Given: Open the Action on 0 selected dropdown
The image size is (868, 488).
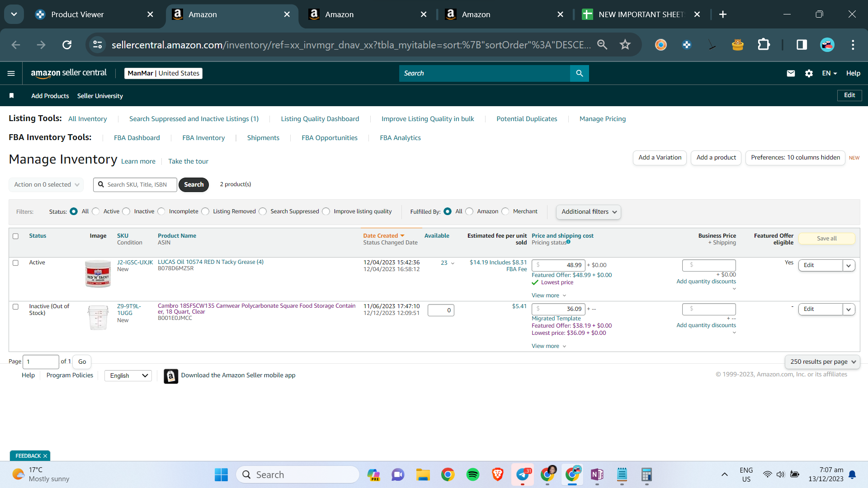Looking at the screenshot, I should coord(46,184).
